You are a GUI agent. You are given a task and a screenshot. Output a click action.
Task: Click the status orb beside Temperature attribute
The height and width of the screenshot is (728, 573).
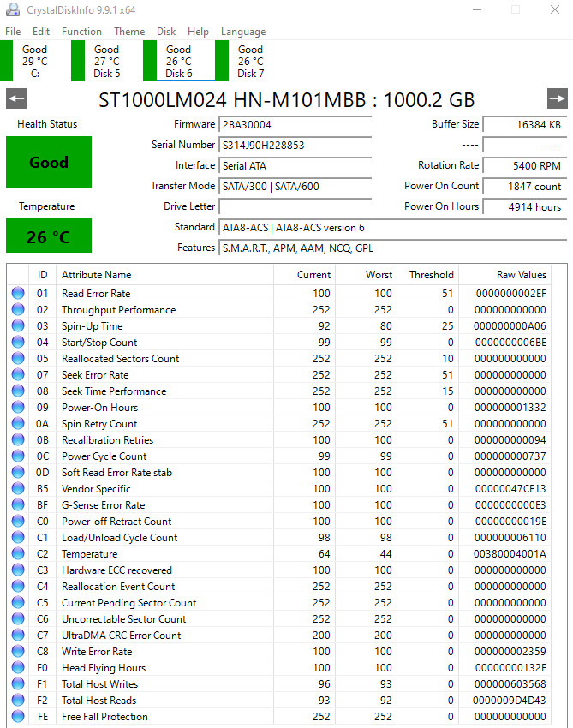coord(18,553)
